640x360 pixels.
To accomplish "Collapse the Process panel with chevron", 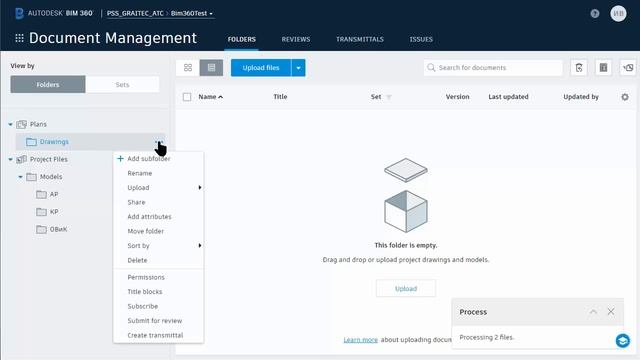I will (593, 312).
